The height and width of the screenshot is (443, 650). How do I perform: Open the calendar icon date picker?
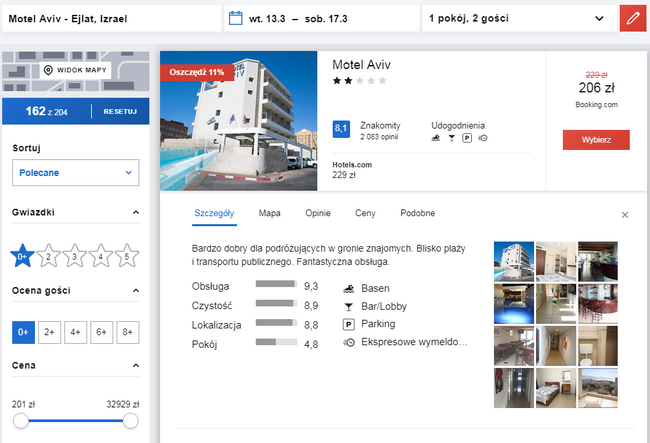coord(235,18)
